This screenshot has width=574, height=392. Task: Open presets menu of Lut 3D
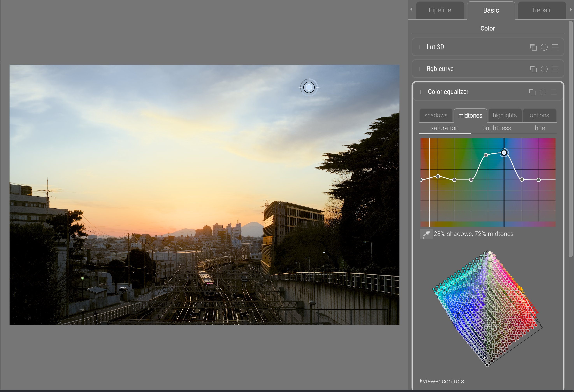(555, 47)
